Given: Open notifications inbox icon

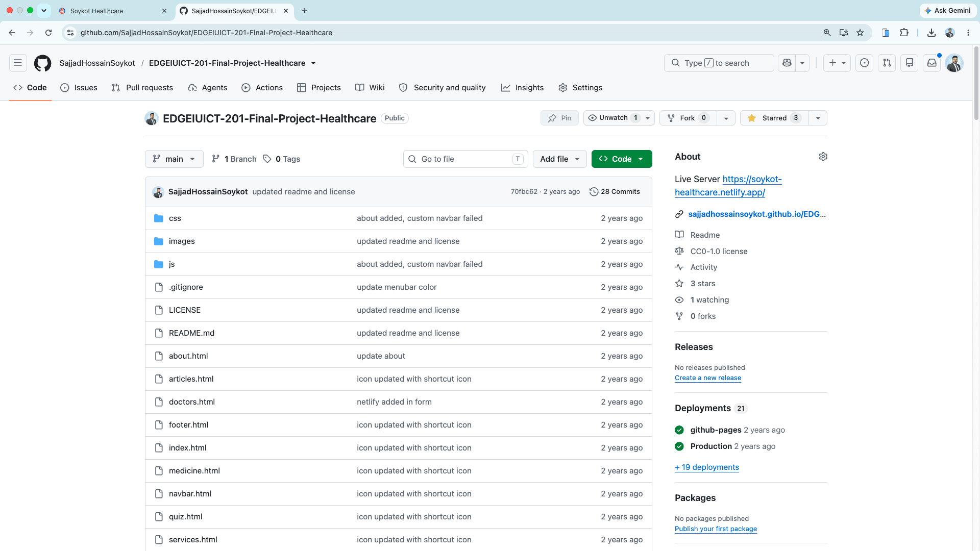Looking at the screenshot, I should coord(932,63).
